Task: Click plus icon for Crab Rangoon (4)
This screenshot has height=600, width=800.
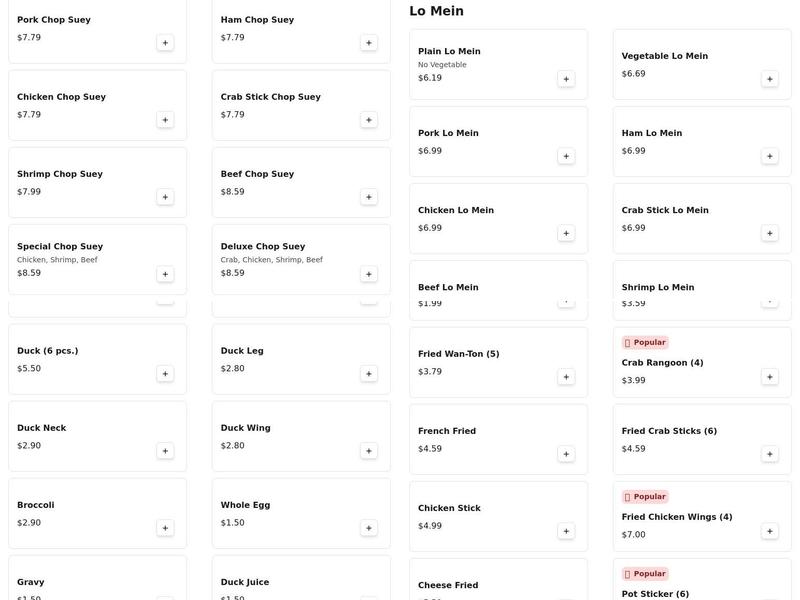Action: pos(769,377)
